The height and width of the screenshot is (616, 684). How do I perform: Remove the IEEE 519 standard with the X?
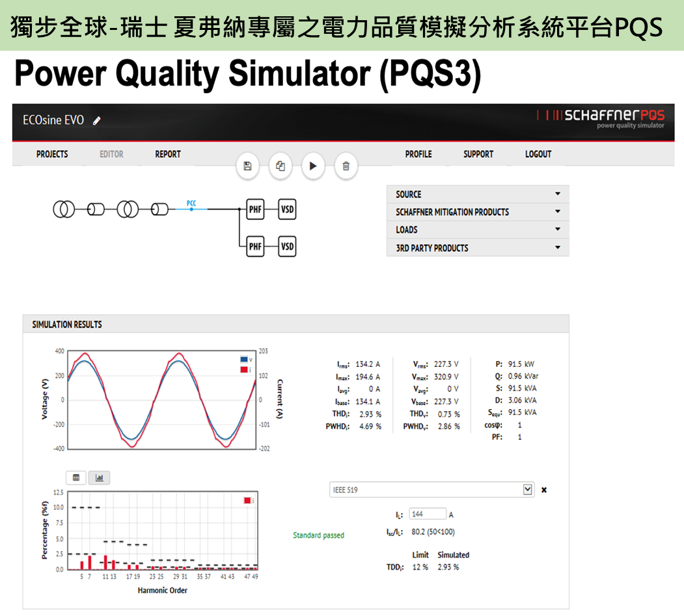point(544,490)
